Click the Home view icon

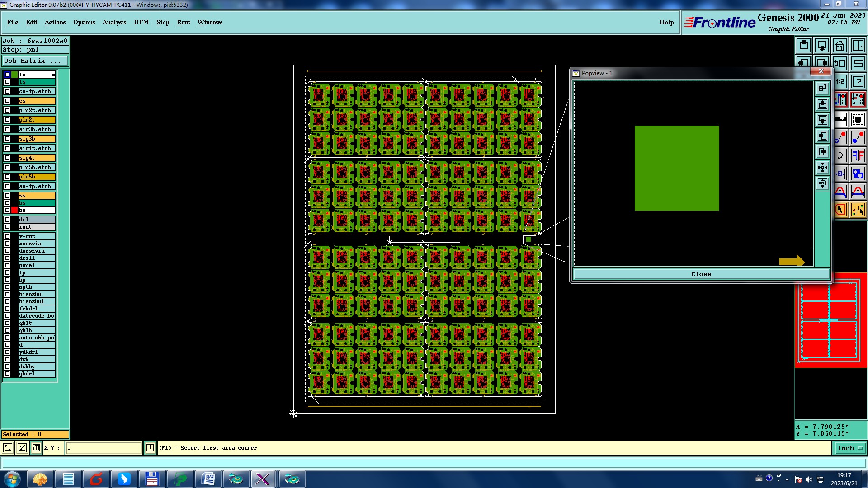[x=840, y=45]
